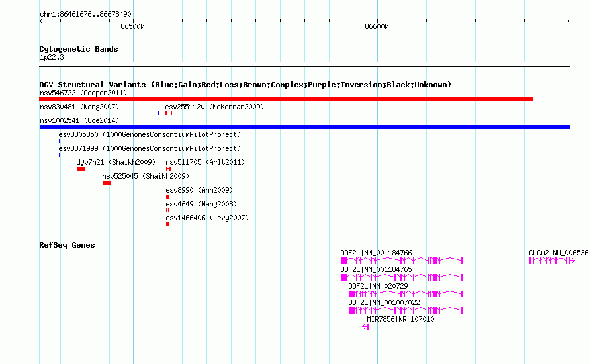The width and height of the screenshot is (589, 364).
Task: Open the esv3371999 variant label
Action: click(150, 148)
